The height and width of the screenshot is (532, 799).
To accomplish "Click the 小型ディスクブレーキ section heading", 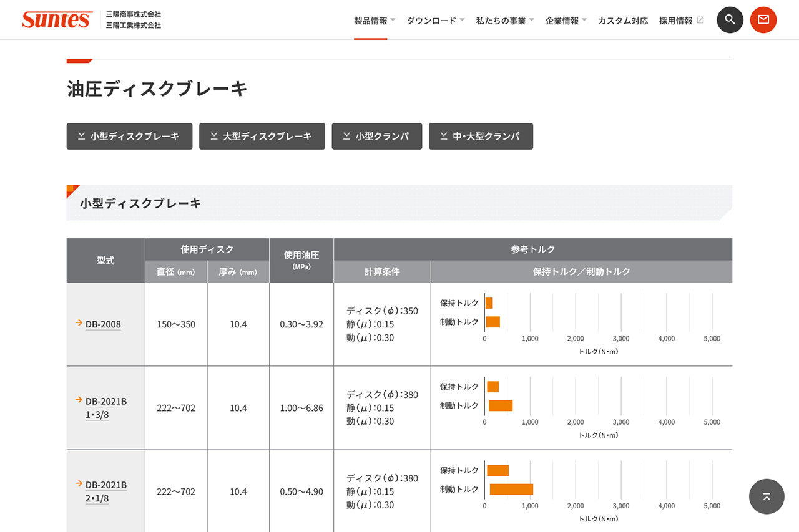I will [140, 203].
